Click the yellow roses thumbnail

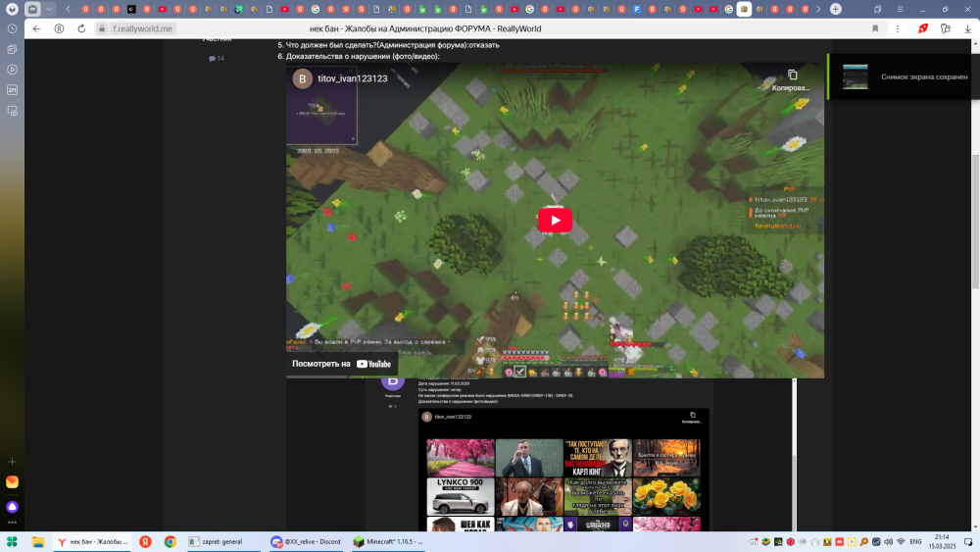point(666,496)
